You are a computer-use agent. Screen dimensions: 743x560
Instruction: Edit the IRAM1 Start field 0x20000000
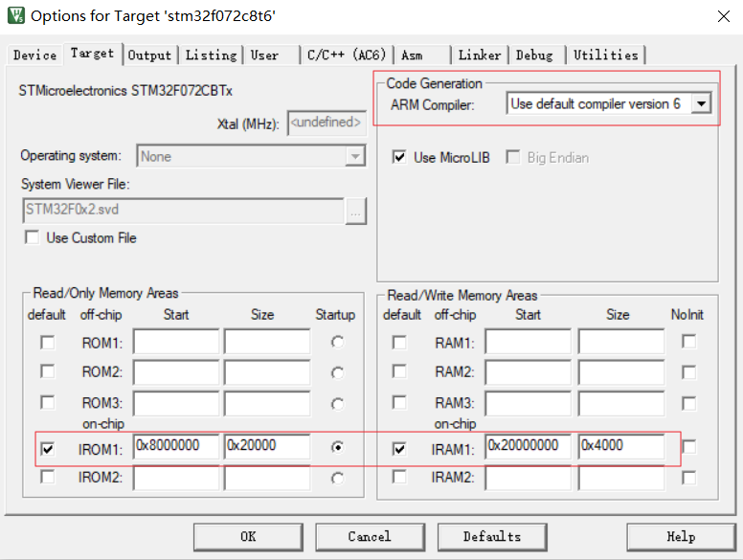[x=528, y=446]
